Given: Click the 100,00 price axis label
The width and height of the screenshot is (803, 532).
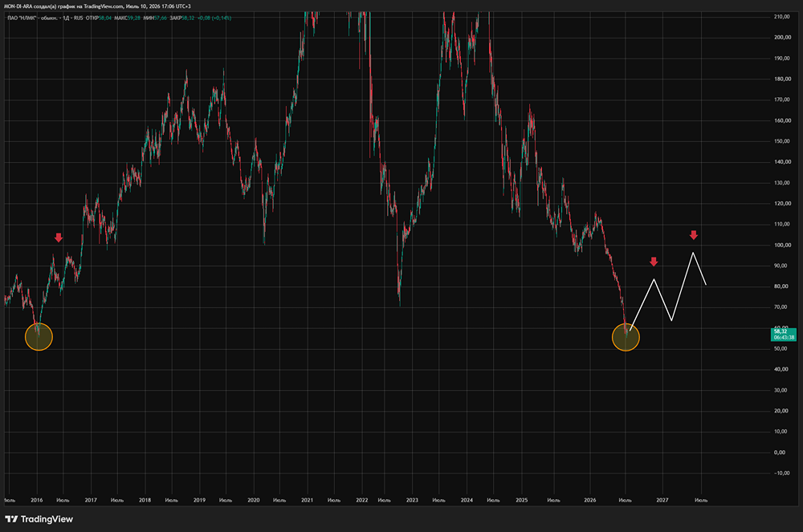Looking at the screenshot, I should coord(782,245).
